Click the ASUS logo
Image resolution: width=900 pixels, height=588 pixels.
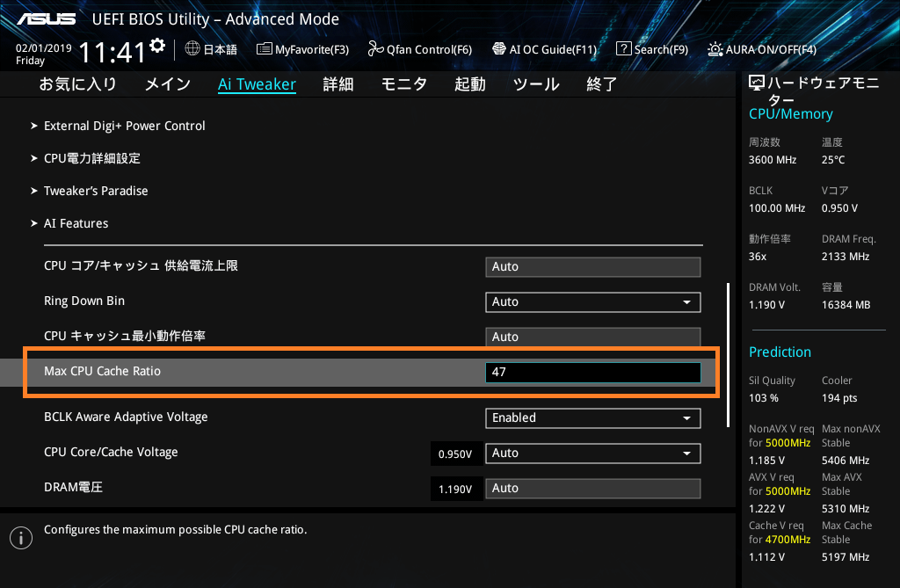pyautogui.click(x=47, y=19)
